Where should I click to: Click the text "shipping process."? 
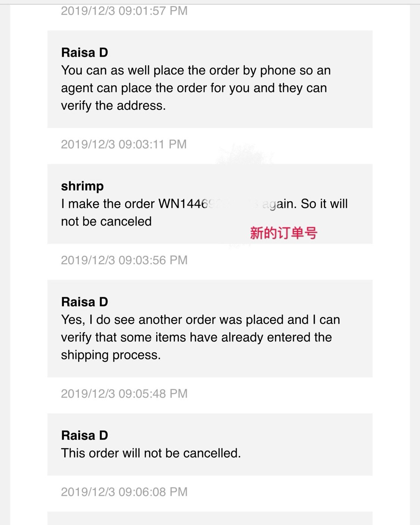pyautogui.click(x=111, y=355)
